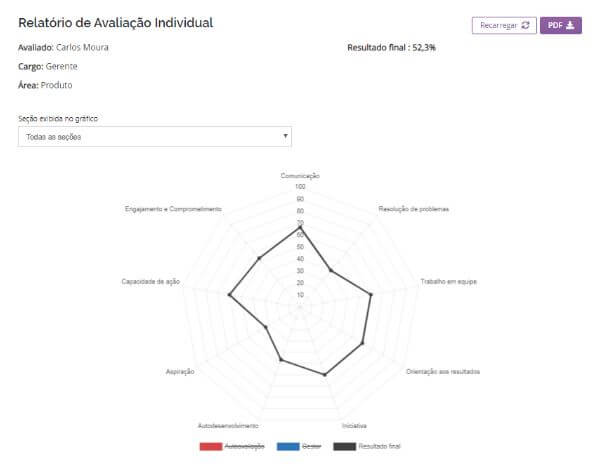The height and width of the screenshot is (472, 600).
Task: Click the PDF export button
Action: coord(561,25)
